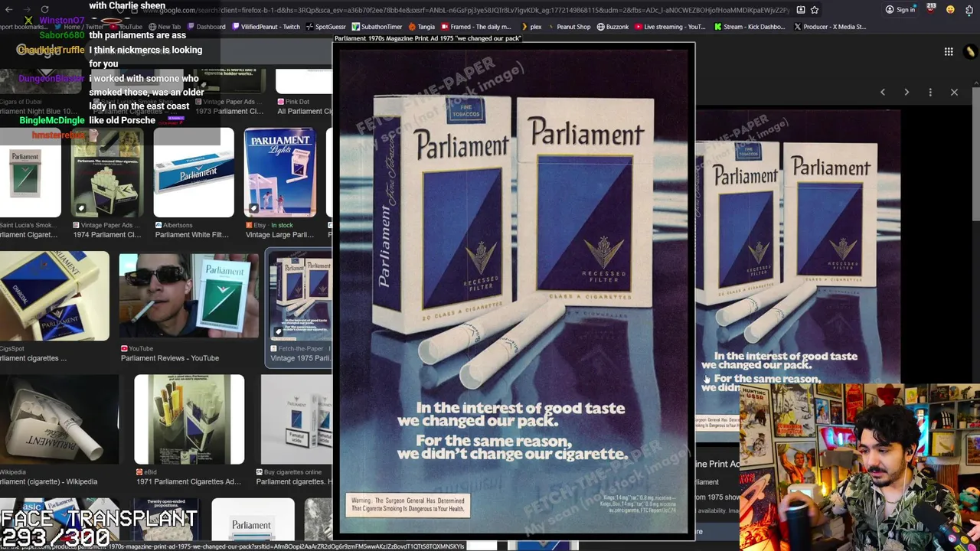The height and width of the screenshot is (551, 980).
Task: Open the Peanut Shop bookmark
Action: 569,27
